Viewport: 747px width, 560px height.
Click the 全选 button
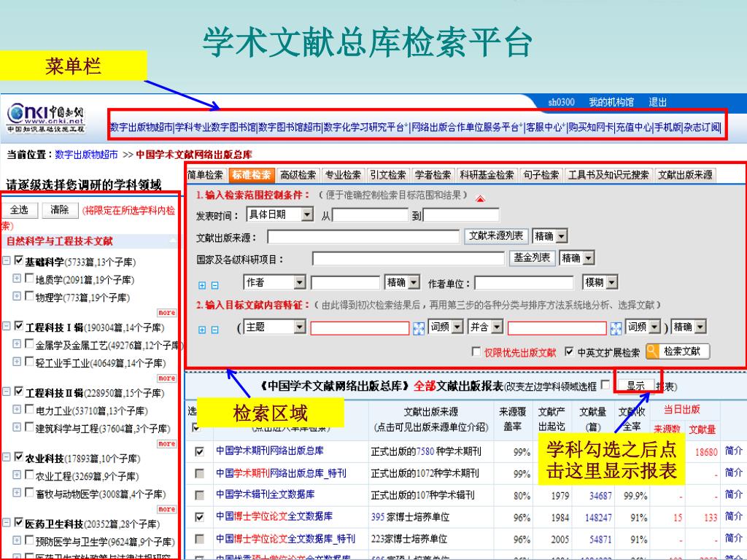click(20, 210)
